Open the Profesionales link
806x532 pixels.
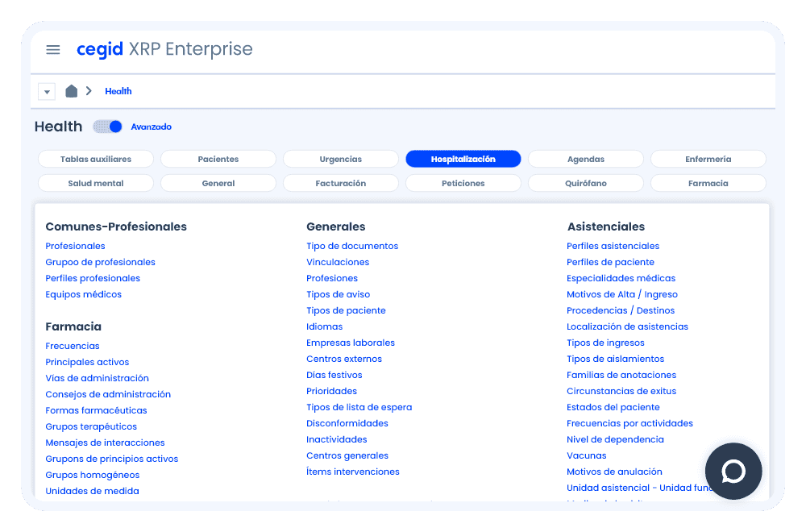(x=75, y=247)
